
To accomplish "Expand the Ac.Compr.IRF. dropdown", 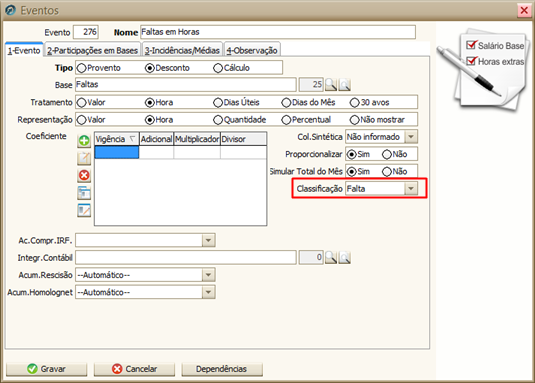I will point(208,240).
